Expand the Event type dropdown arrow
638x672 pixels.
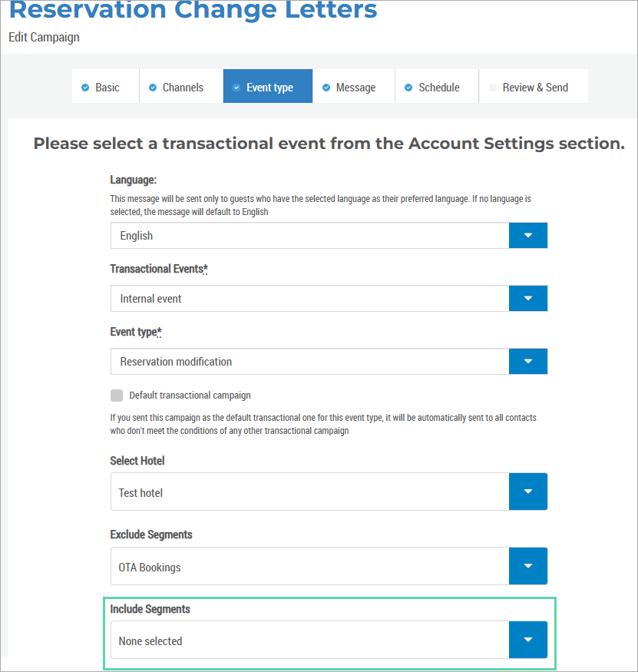(x=528, y=361)
